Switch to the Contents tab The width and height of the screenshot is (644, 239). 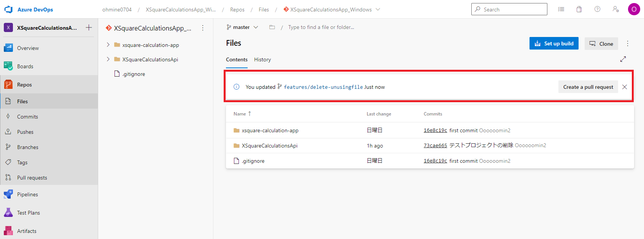tap(237, 59)
